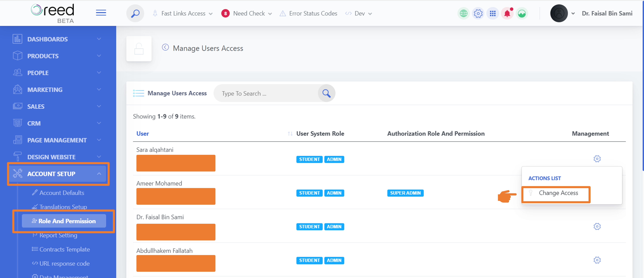
Task: Open gear actions for Abdullhakem Fallatah
Action: coord(597,260)
